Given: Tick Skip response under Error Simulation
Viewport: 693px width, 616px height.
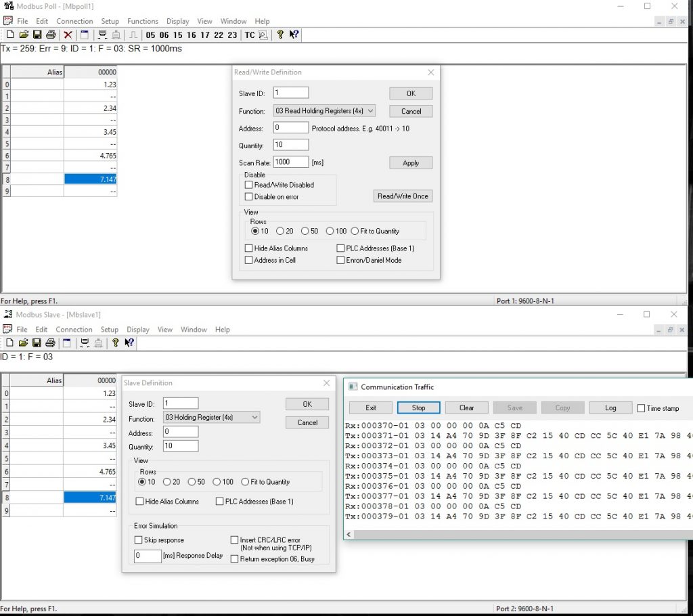Looking at the screenshot, I should pos(139,540).
